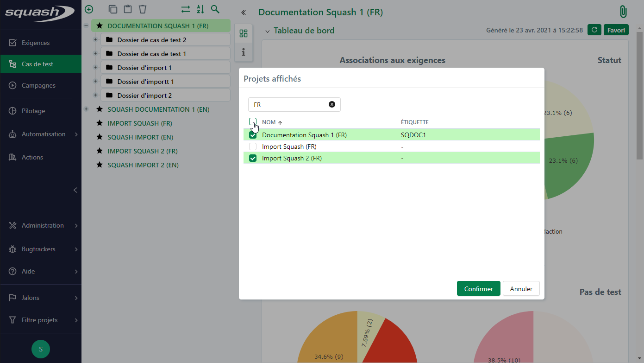The height and width of the screenshot is (363, 644).
Task: Click the copy icon in tree toolbar
Action: click(x=113, y=9)
